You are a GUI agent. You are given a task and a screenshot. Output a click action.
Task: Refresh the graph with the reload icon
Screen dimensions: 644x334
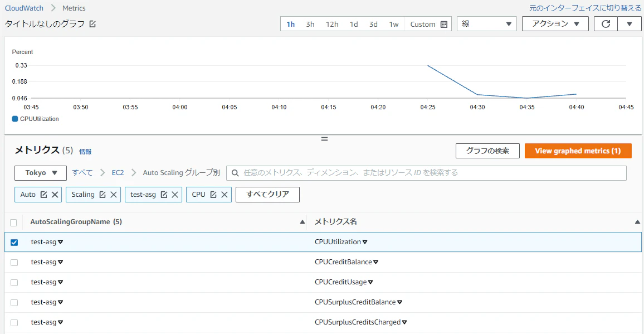point(606,24)
